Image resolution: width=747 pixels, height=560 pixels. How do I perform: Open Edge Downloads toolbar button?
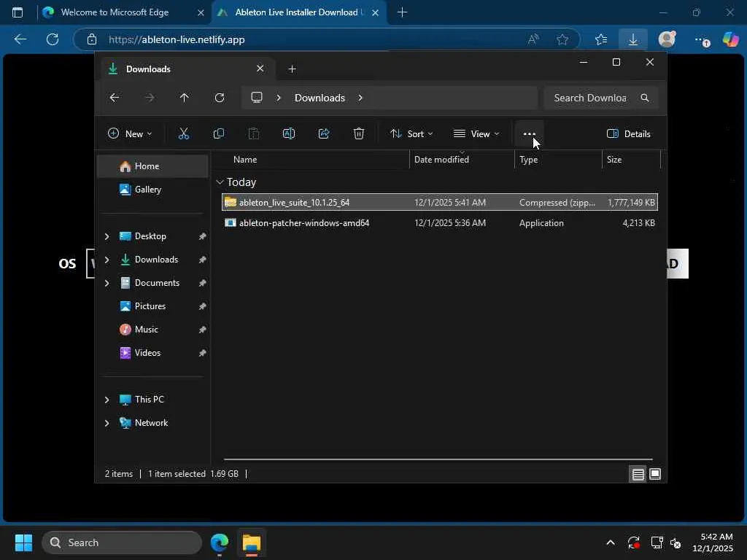633,39
